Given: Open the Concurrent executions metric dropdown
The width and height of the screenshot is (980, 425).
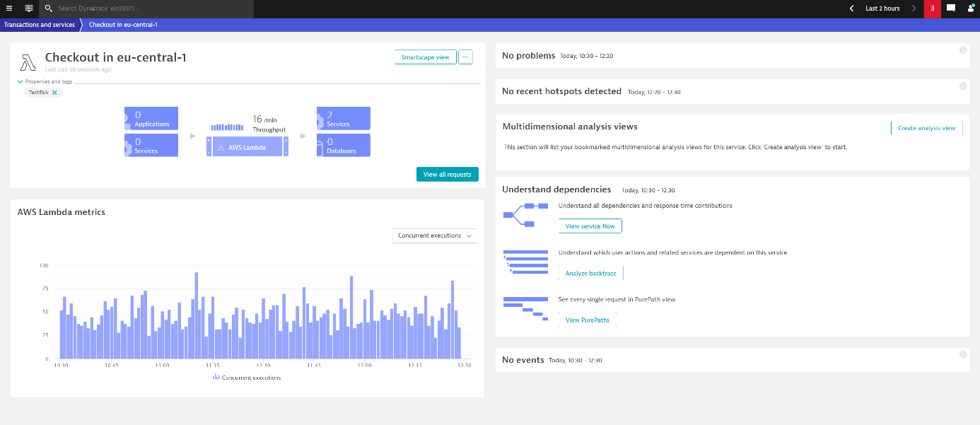Looking at the screenshot, I should tap(435, 235).
